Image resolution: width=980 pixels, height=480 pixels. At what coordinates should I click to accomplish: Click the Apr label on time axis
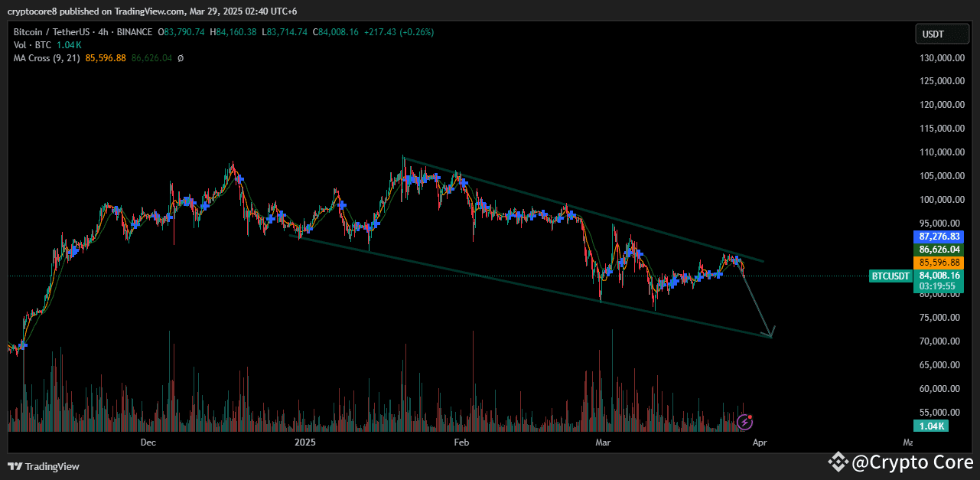click(x=759, y=442)
